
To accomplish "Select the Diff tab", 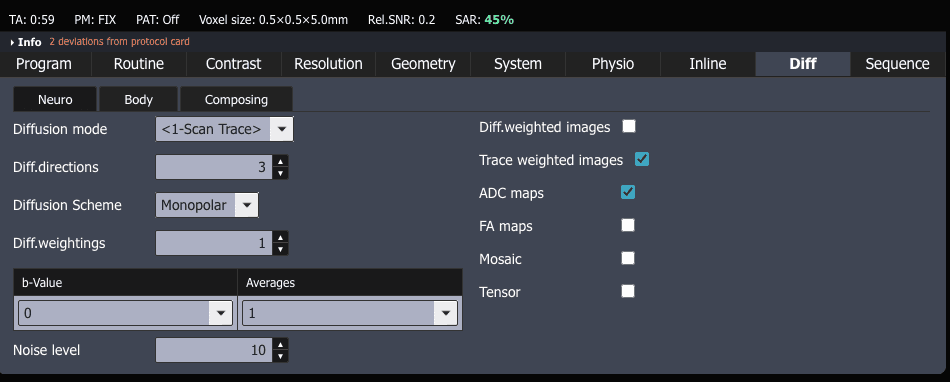I will (802, 64).
